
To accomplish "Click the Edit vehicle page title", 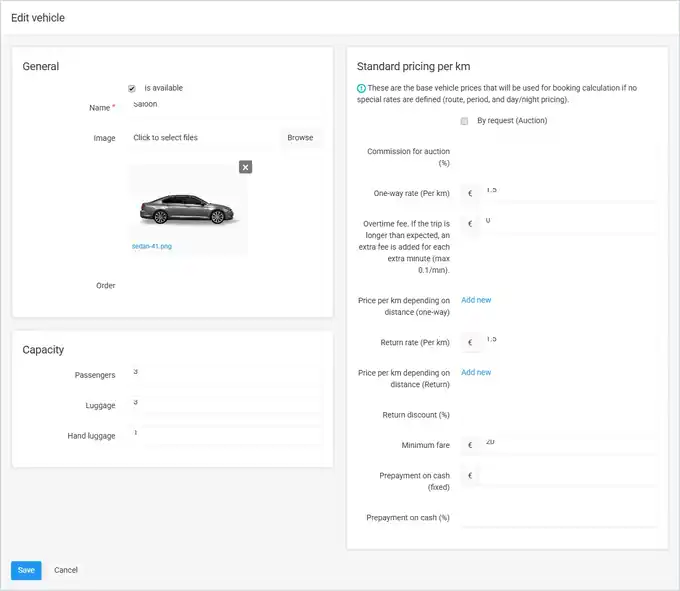I will (38, 18).
